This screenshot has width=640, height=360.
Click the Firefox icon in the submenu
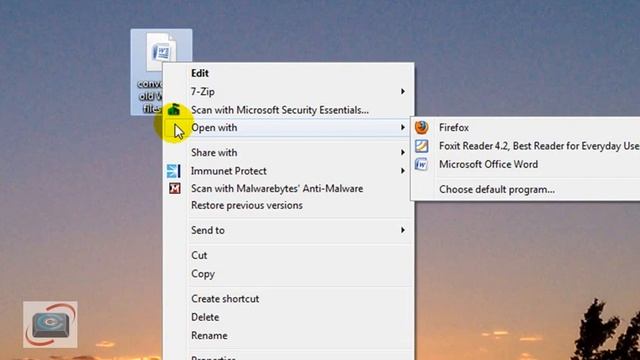tap(421, 127)
